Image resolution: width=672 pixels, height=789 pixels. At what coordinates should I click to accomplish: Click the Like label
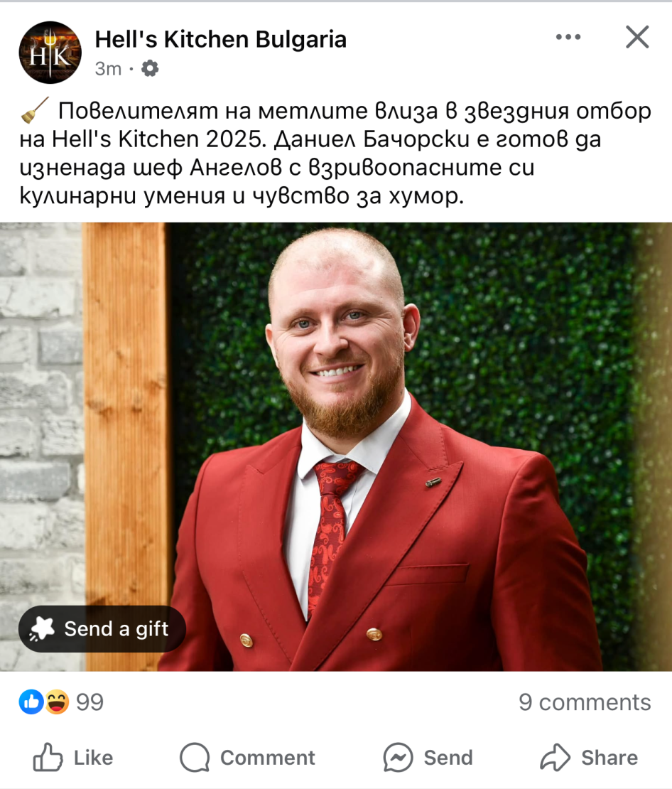click(94, 758)
